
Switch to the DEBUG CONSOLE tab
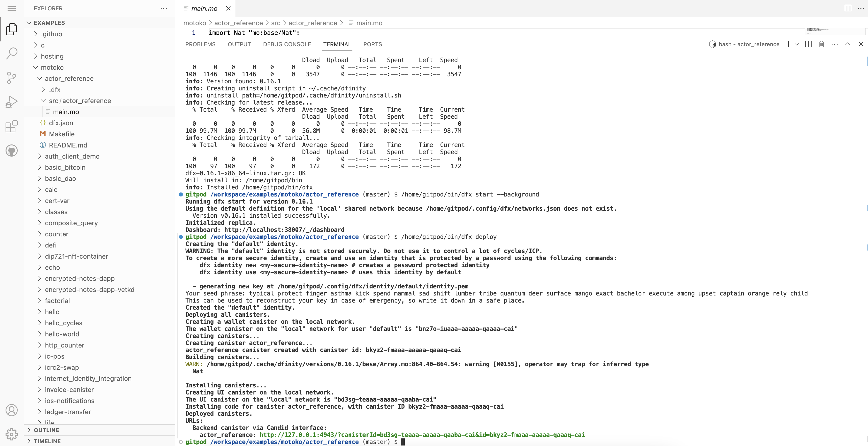(287, 44)
